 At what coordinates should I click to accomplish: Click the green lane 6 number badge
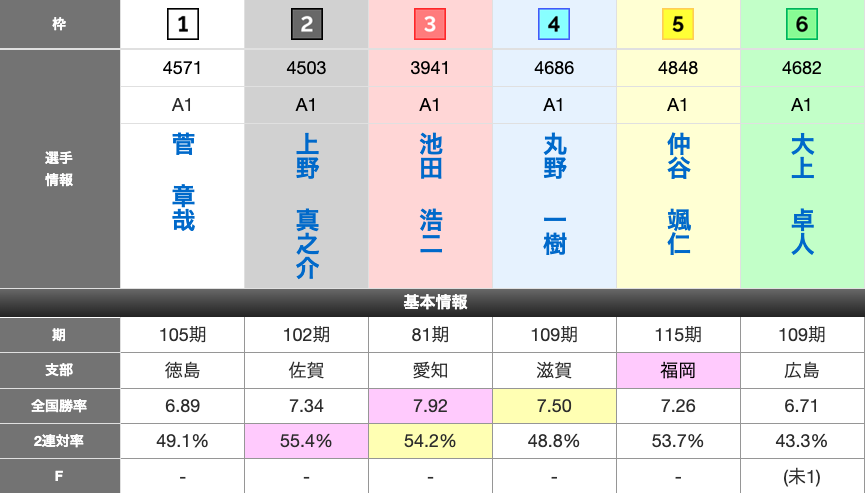(802, 25)
